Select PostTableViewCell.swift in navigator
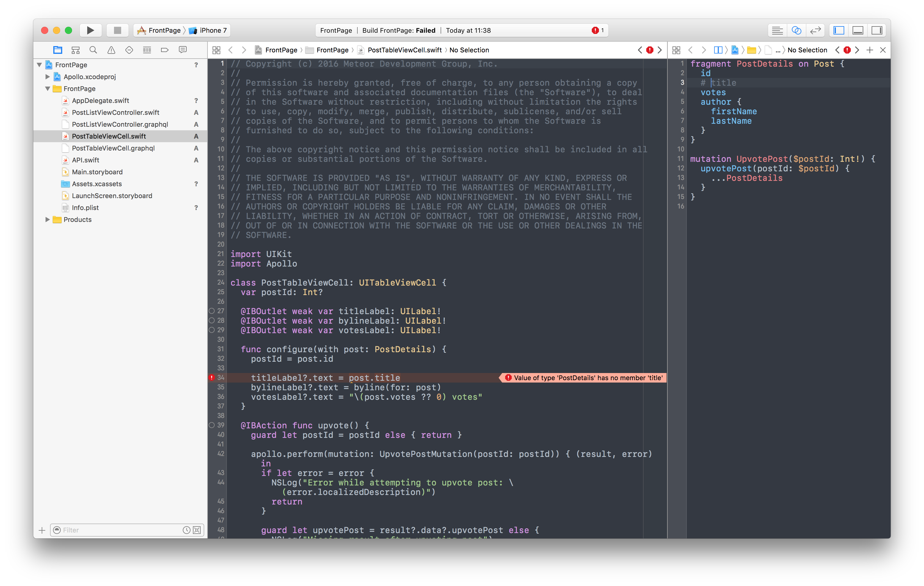 click(110, 135)
